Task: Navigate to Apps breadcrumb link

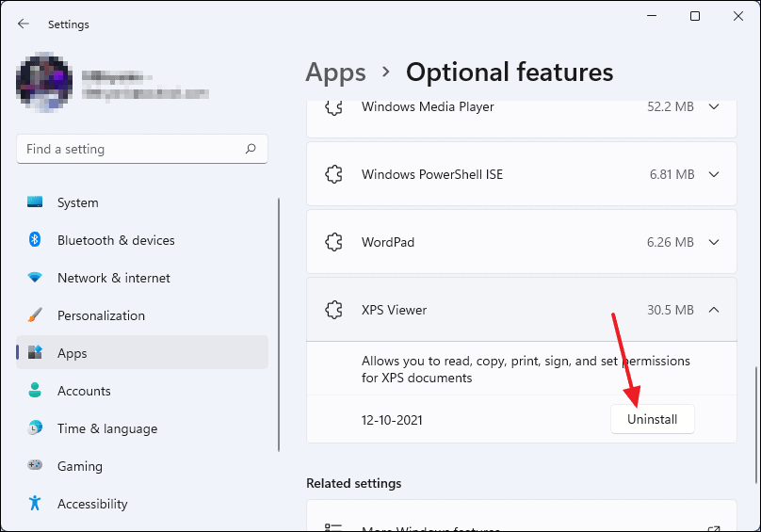Action: click(x=335, y=73)
